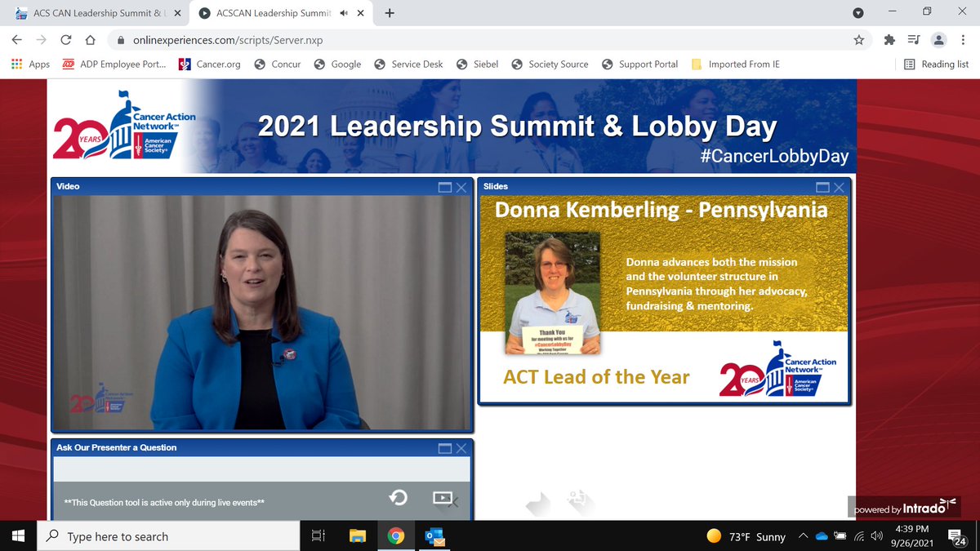Open the Service Desk bookmark
This screenshot has height=551, width=980.
[x=408, y=64]
